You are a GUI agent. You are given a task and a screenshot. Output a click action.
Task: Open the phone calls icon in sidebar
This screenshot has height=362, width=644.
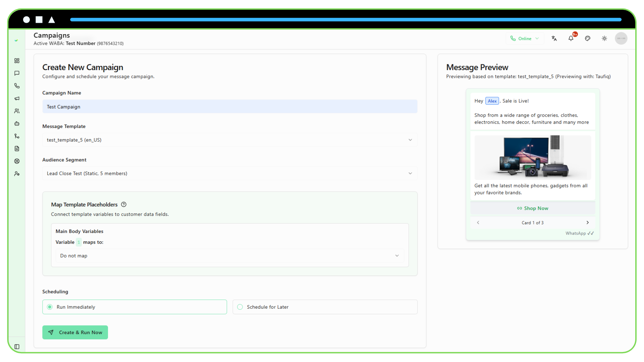click(17, 86)
